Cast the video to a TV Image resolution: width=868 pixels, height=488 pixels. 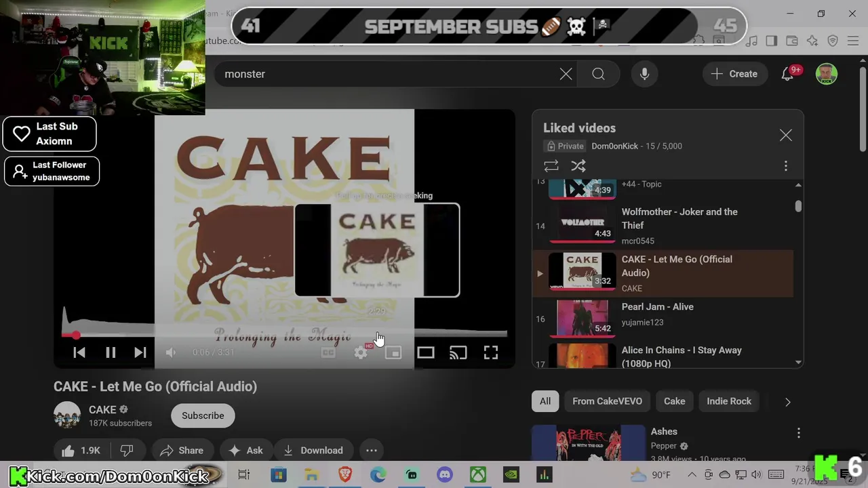pos(458,352)
